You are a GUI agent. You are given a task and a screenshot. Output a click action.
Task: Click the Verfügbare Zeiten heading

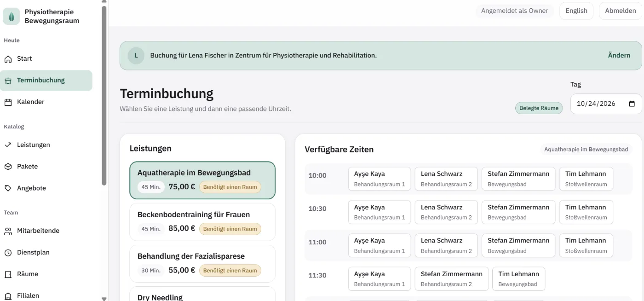[x=339, y=150]
